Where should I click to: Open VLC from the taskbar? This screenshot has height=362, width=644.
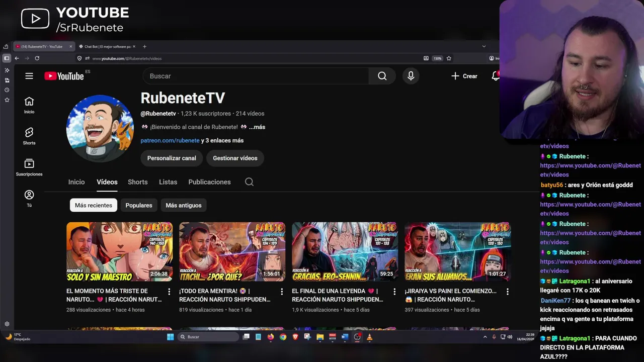point(369,337)
